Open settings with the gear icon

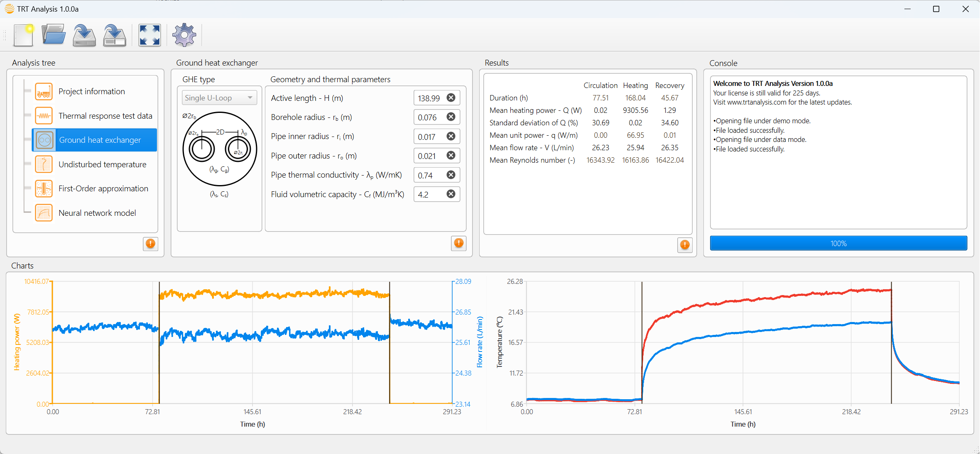point(184,35)
